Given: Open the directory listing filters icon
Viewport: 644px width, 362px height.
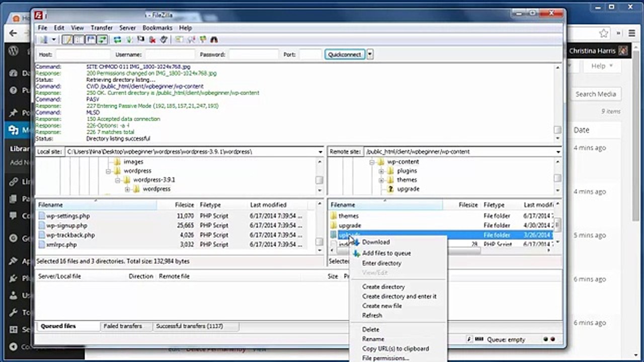Looking at the screenshot, I should click(x=179, y=40).
